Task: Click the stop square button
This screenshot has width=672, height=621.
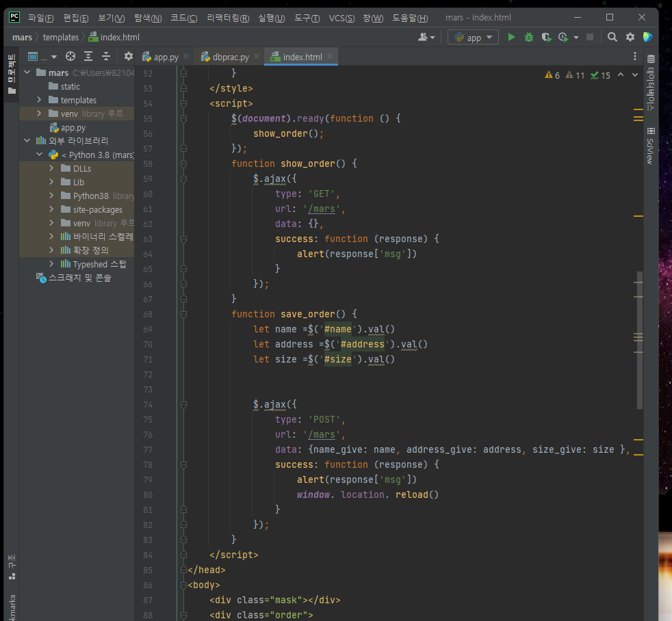Action: coord(590,37)
